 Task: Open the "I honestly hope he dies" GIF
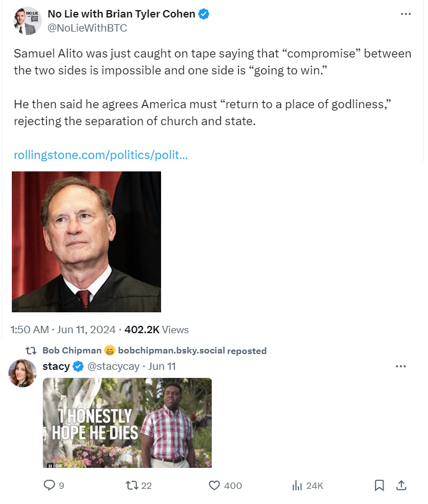(x=127, y=423)
